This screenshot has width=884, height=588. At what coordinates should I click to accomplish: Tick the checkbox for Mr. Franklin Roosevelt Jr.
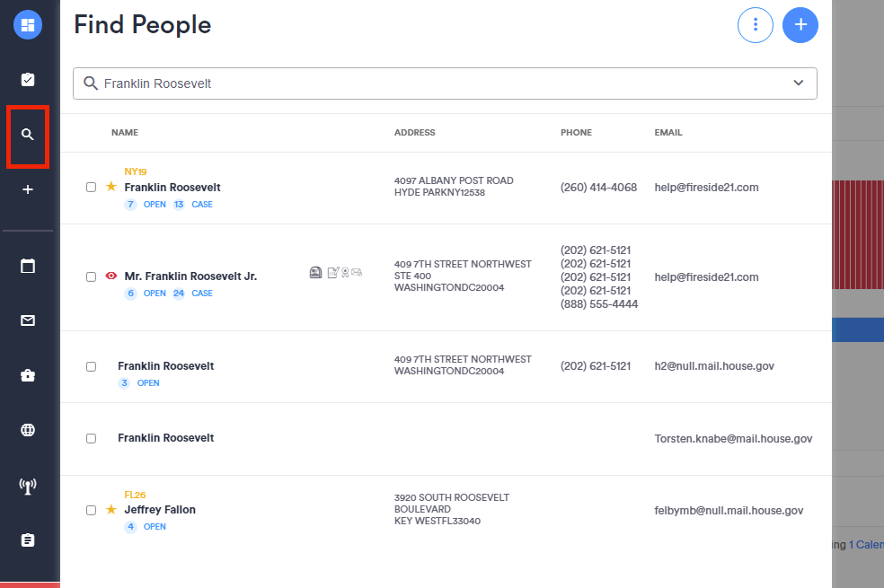tap(91, 276)
